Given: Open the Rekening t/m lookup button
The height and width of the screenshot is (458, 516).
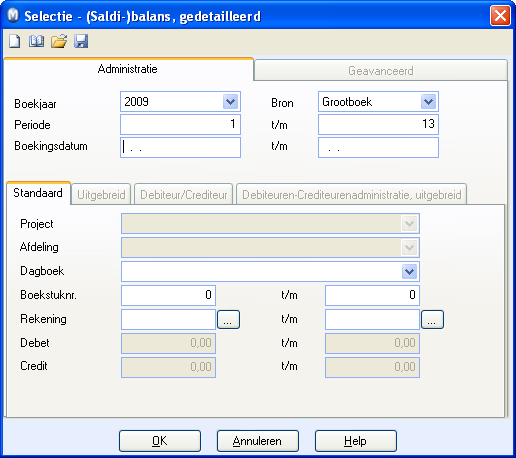Looking at the screenshot, I should (x=432, y=319).
